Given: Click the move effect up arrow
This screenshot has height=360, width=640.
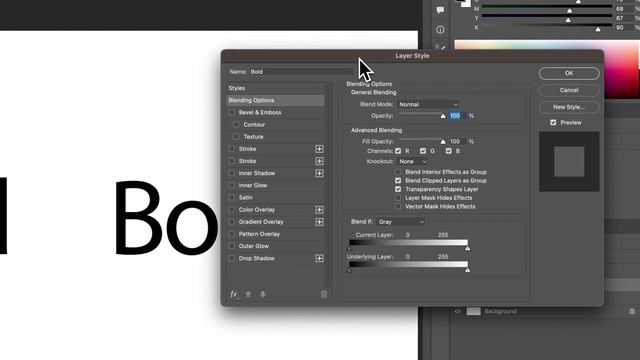Looking at the screenshot, I should (x=248, y=294).
